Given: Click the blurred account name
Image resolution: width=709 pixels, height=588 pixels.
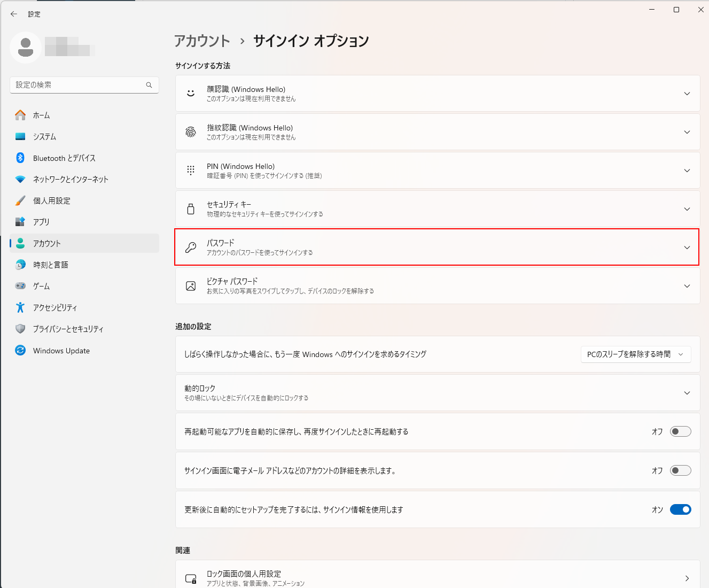Looking at the screenshot, I should pyautogui.click(x=70, y=47).
